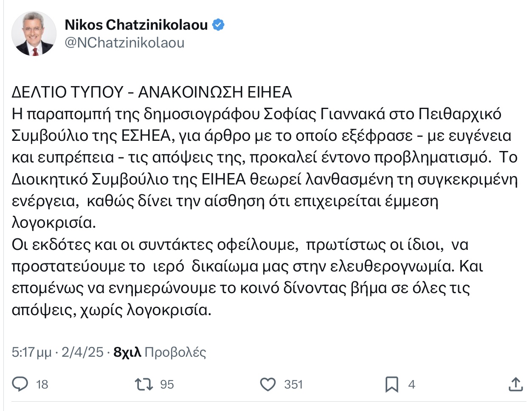Image resolution: width=532 pixels, height=411 pixels.
Task: Click the final line ending χωρίς λογοκρισία
Action: 111,310
